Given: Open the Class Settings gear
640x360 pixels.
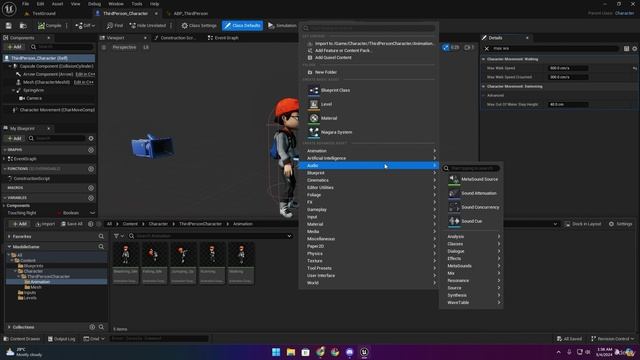Looking at the screenshot, I should 184,26.
